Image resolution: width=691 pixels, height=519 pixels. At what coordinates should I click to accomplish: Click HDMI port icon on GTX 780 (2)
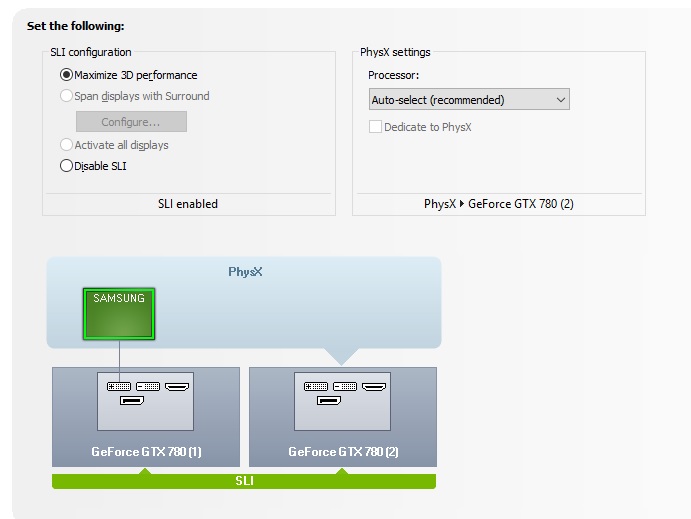coord(374,386)
